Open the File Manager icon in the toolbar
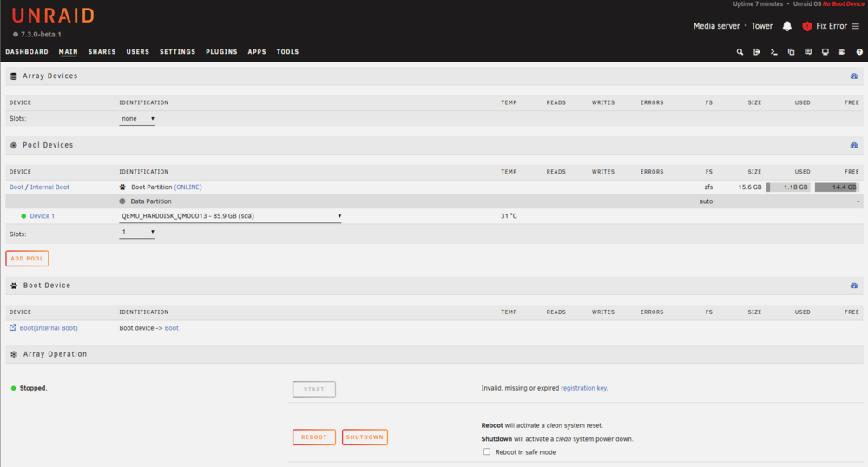This screenshot has width=868, height=467. click(x=791, y=52)
